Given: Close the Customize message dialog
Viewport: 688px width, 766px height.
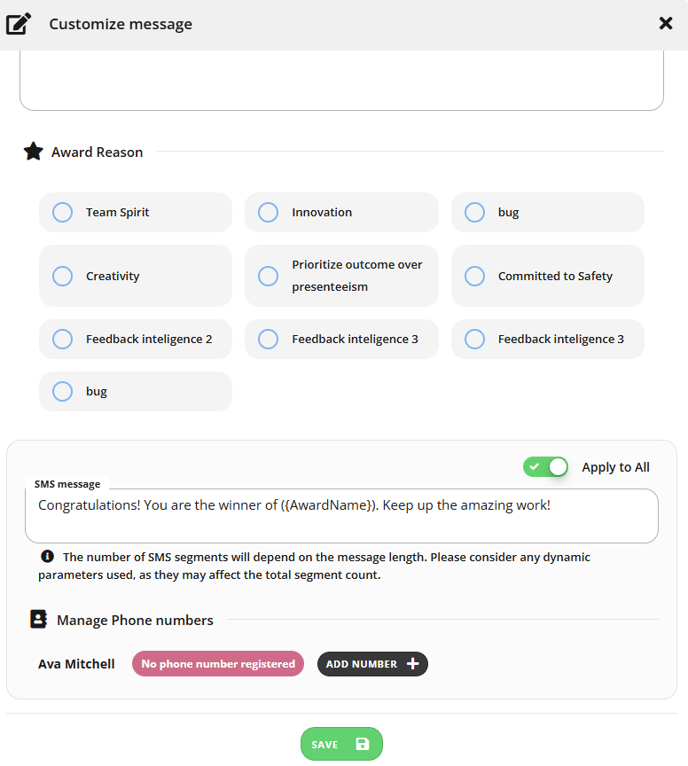Looking at the screenshot, I should click(x=666, y=23).
